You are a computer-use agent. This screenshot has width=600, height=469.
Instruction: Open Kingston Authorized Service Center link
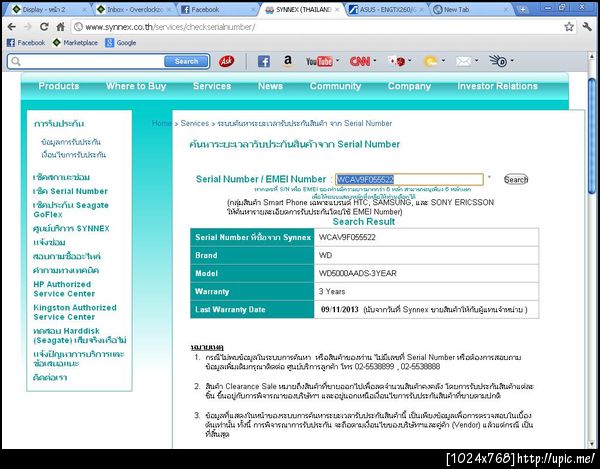click(x=75, y=312)
